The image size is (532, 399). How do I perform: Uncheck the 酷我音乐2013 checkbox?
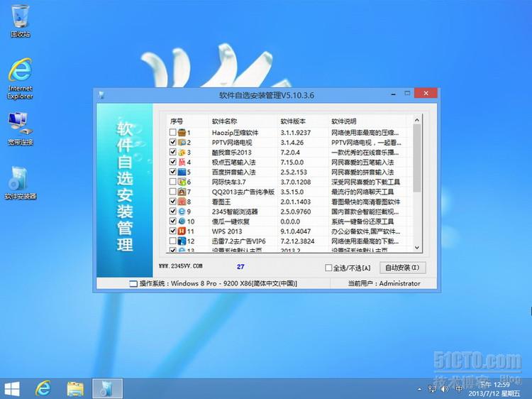coord(172,152)
